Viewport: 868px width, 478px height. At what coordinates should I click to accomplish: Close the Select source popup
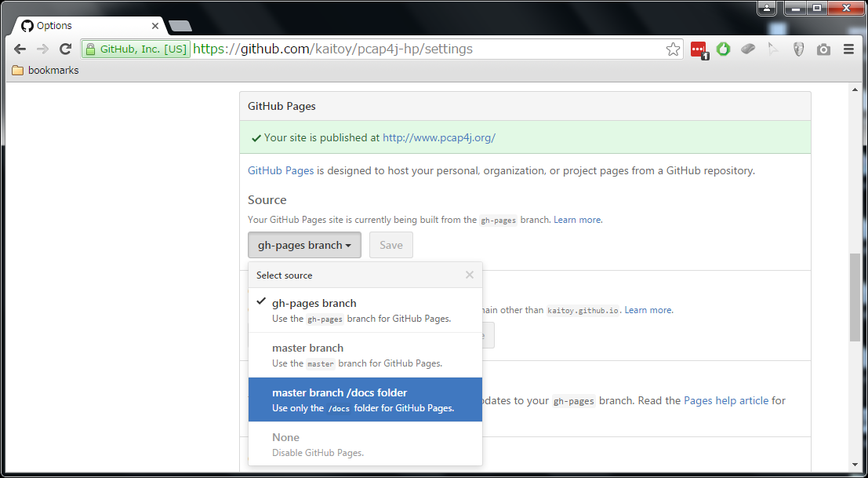click(x=470, y=275)
